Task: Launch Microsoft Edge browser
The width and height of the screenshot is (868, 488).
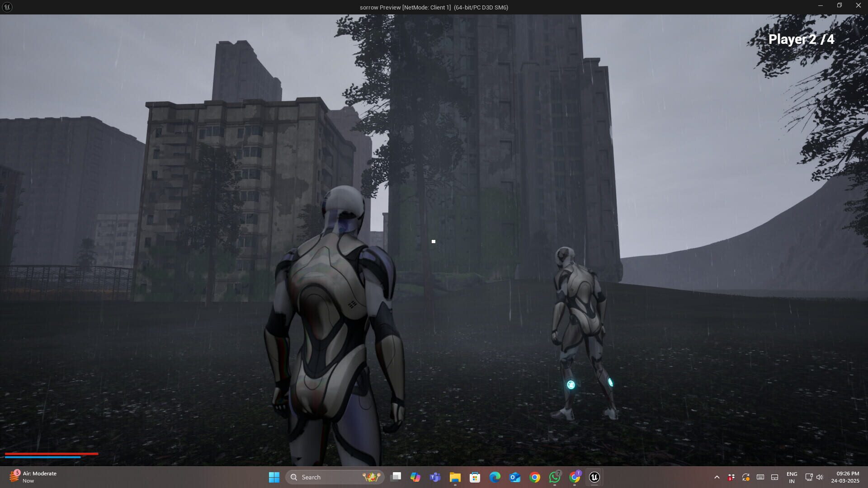Action: [x=494, y=477]
